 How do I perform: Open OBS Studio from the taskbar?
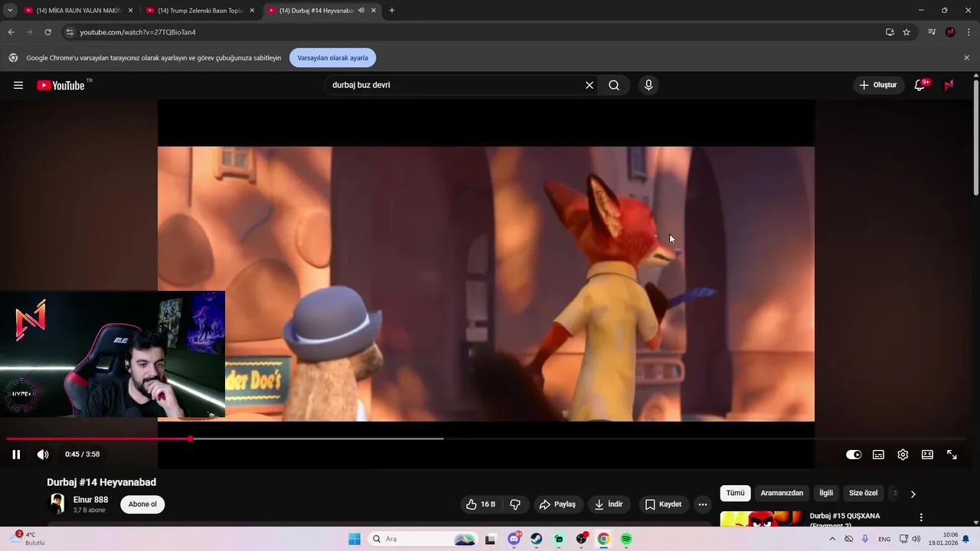pyautogui.click(x=581, y=540)
